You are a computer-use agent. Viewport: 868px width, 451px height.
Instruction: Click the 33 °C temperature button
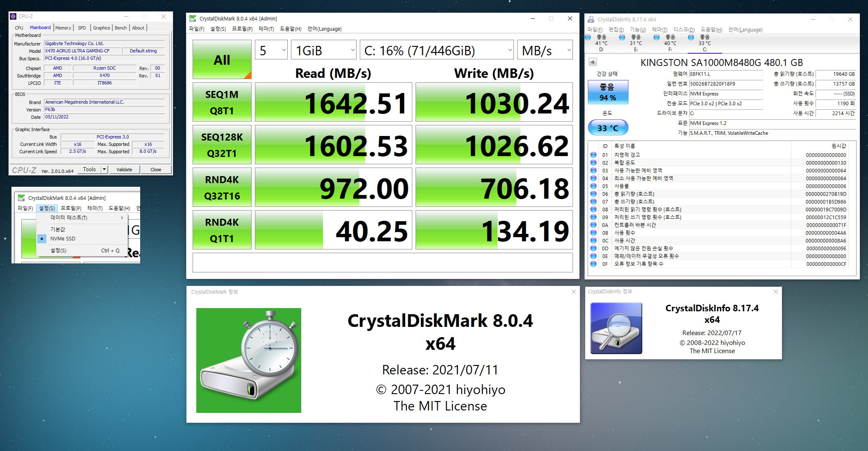608,128
